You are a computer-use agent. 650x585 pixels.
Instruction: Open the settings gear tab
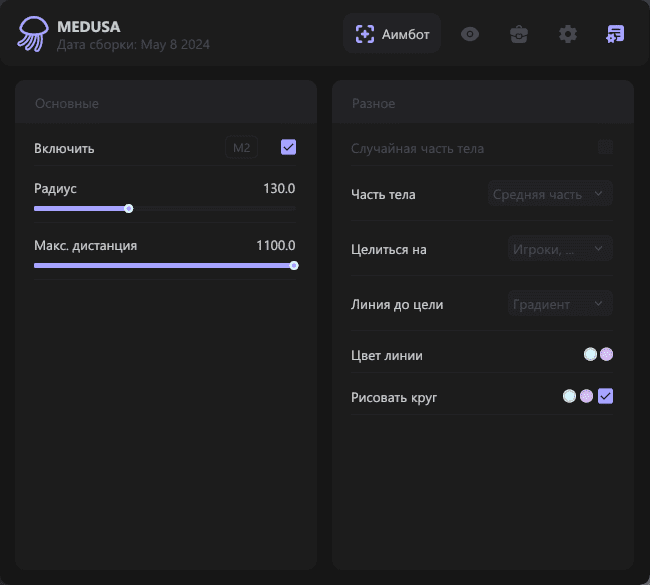(x=567, y=34)
